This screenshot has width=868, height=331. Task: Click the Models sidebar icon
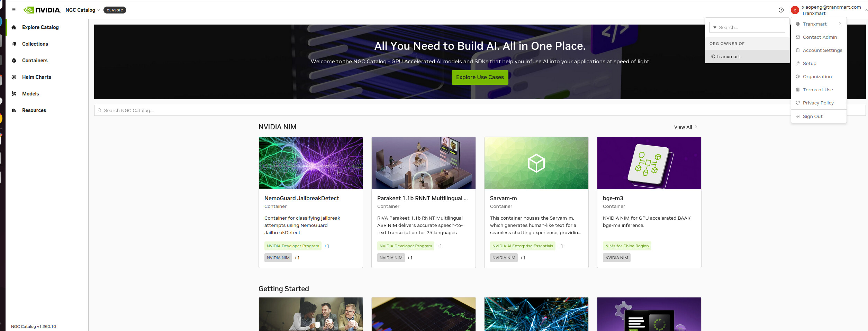[x=14, y=94]
